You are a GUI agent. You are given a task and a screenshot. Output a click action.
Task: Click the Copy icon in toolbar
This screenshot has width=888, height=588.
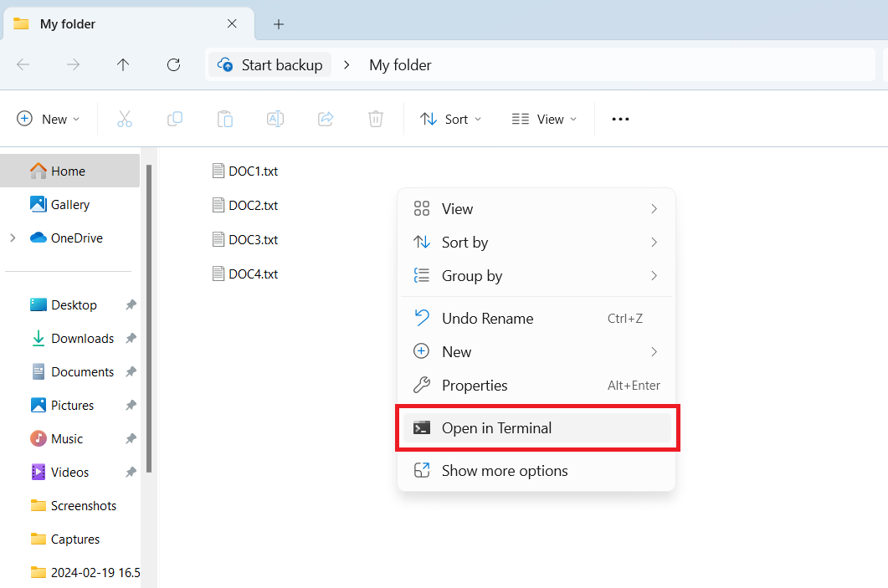coord(175,119)
